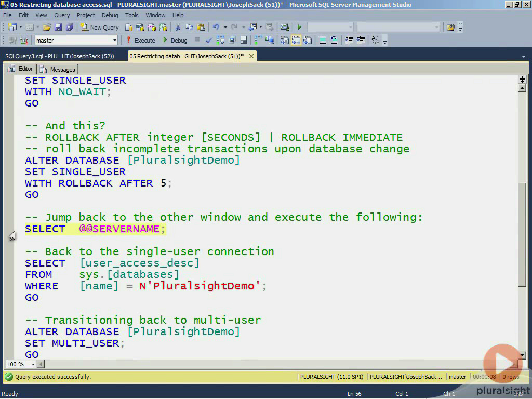Click the Undo arrow icon
Viewport: 532px width, 399px height.
[x=216, y=27]
